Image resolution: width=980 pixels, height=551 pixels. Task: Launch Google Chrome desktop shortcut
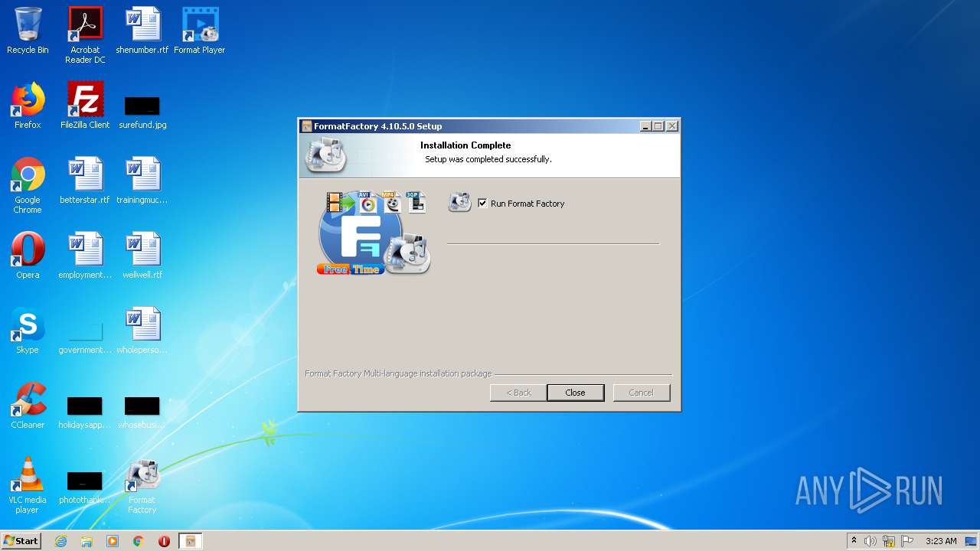click(28, 185)
